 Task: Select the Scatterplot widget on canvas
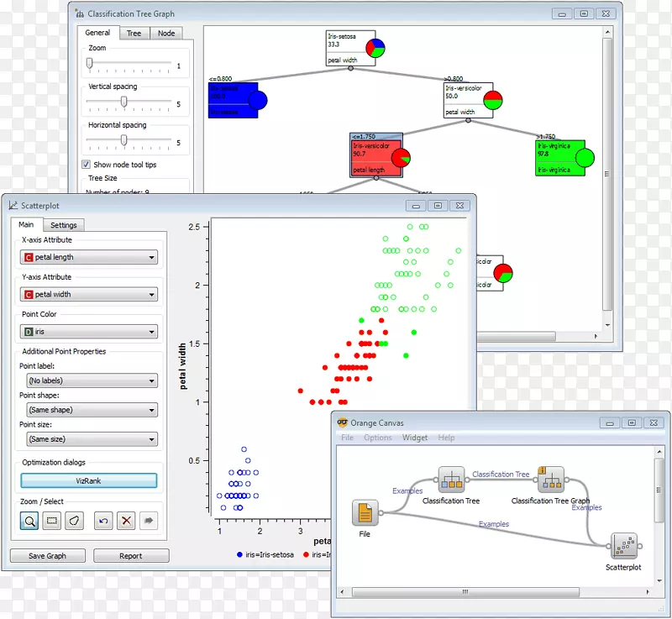pos(622,547)
